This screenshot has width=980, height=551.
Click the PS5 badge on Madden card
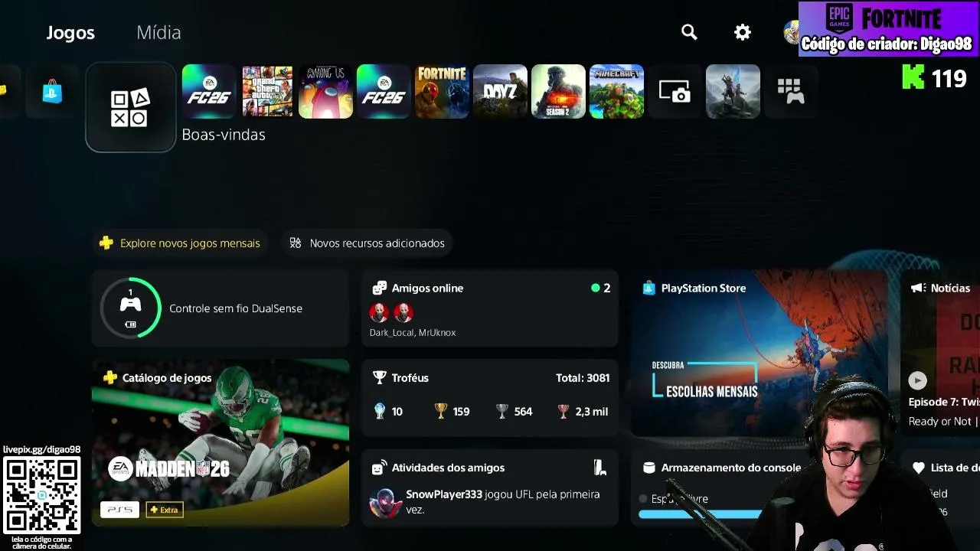point(119,510)
